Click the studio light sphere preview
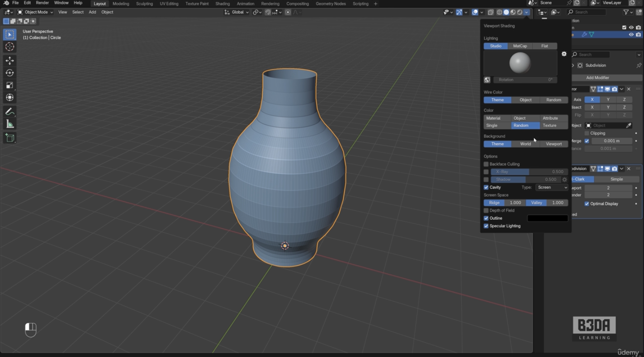 pyautogui.click(x=520, y=63)
